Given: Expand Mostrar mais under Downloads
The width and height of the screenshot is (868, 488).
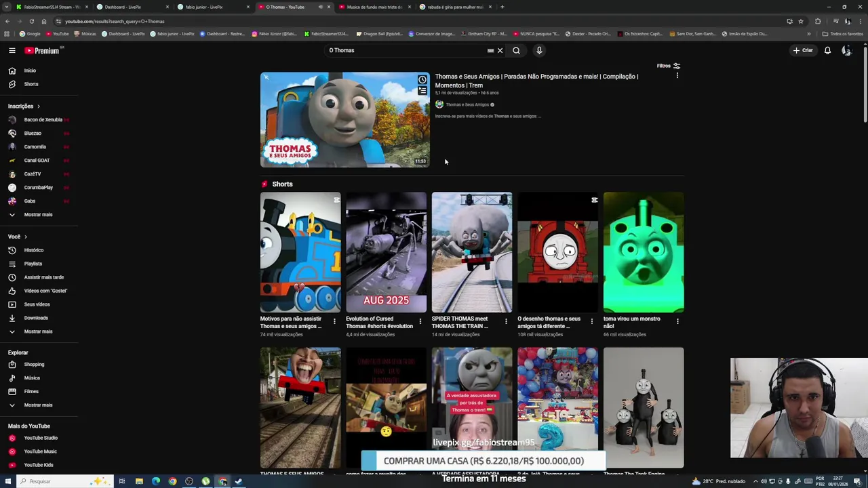Looking at the screenshot, I should (x=39, y=331).
